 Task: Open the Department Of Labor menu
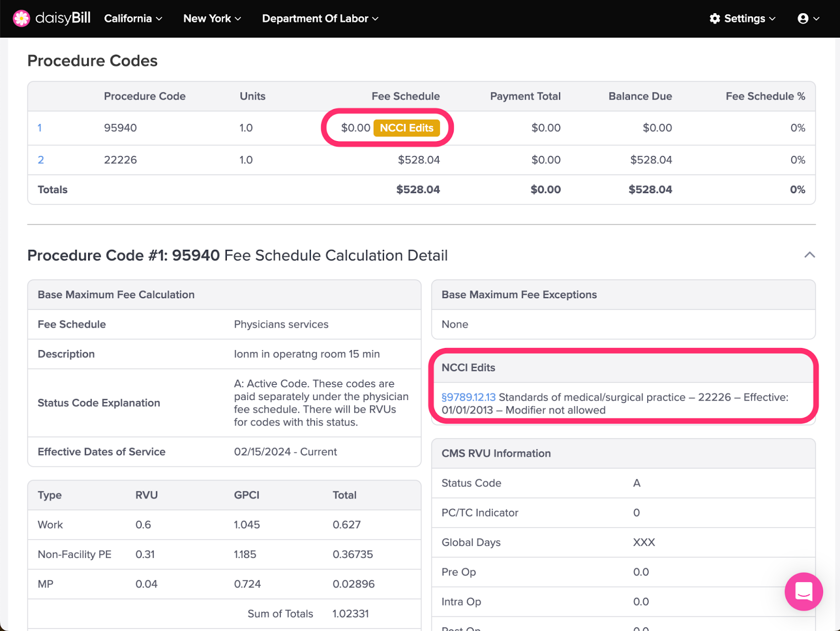pyautogui.click(x=320, y=18)
